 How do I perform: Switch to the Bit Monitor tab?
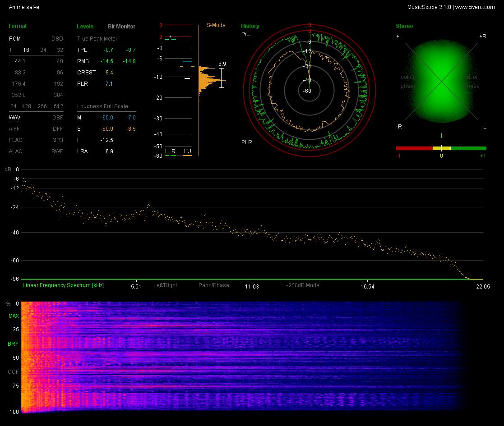[x=121, y=26]
